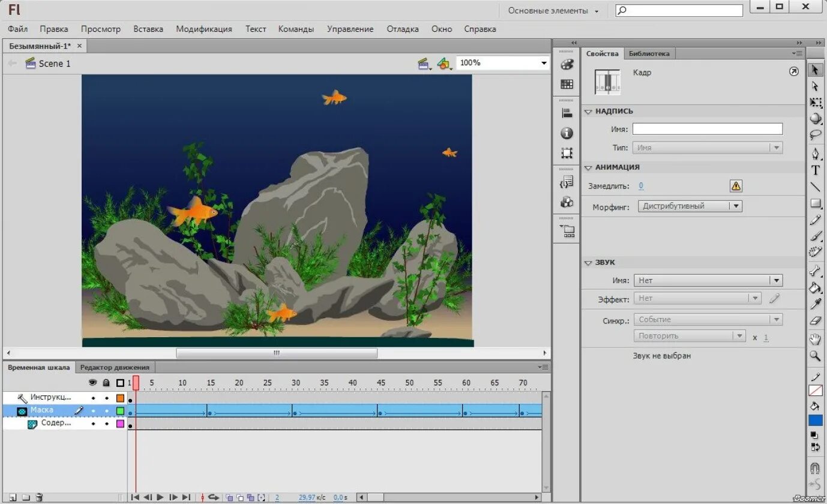Select the Subselection tool
This screenshot has width=827, height=504.
[815, 86]
